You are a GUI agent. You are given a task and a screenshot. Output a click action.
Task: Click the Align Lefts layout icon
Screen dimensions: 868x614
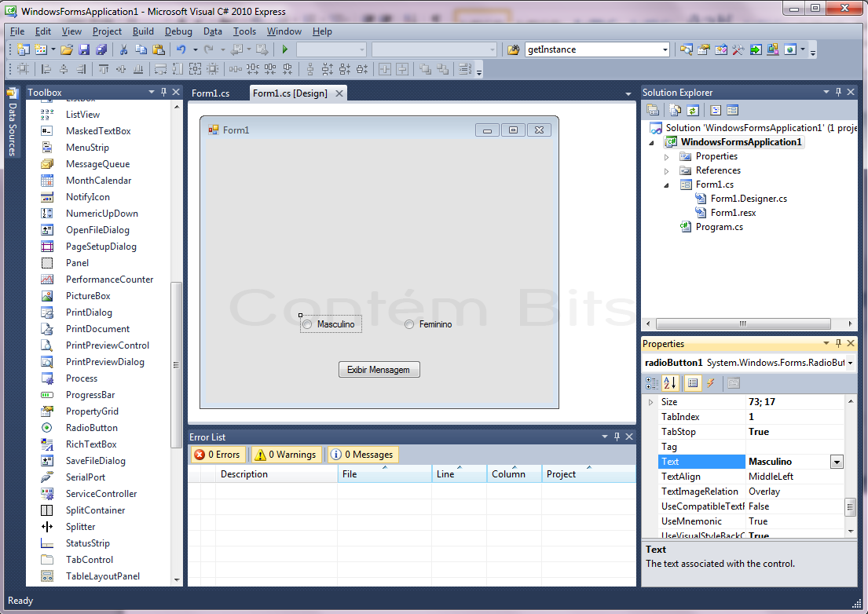pos(46,69)
